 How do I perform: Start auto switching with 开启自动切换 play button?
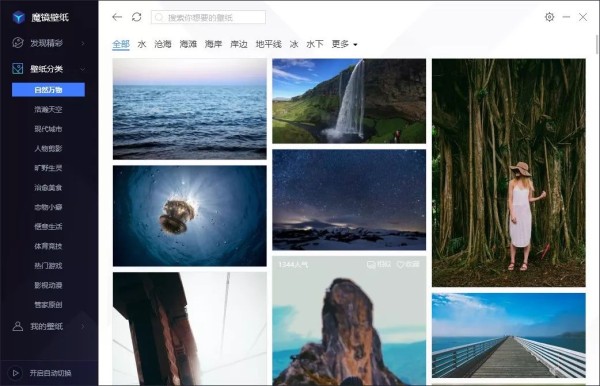(x=16, y=373)
